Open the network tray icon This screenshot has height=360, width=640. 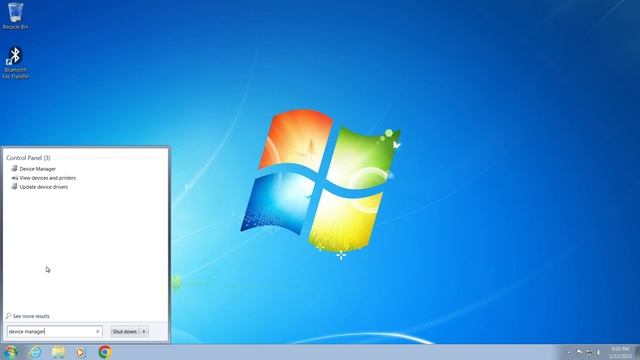pyautogui.click(x=589, y=352)
